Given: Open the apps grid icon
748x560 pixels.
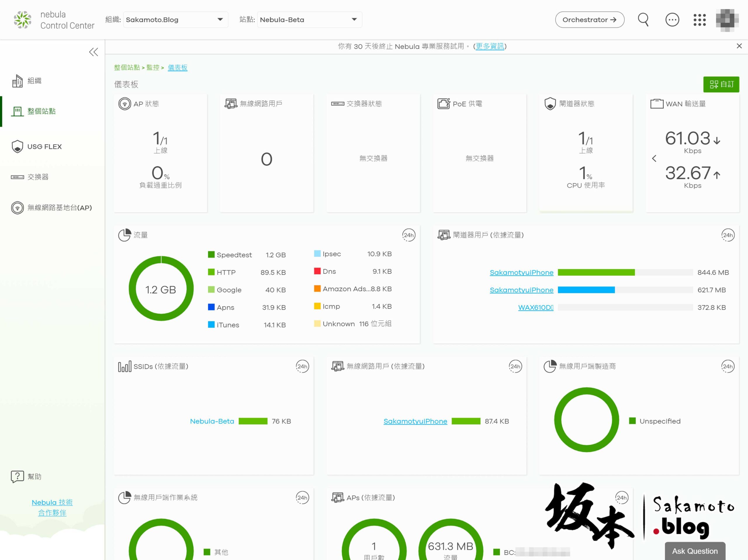Looking at the screenshot, I should pos(700,20).
